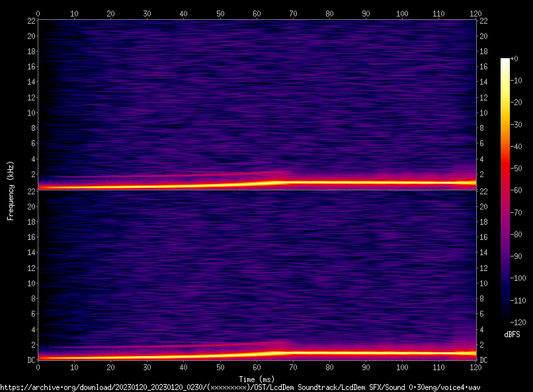Click the bright band in the lower channel at 70 ms
The height and width of the screenshot is (392, 533).
(293, 352)
